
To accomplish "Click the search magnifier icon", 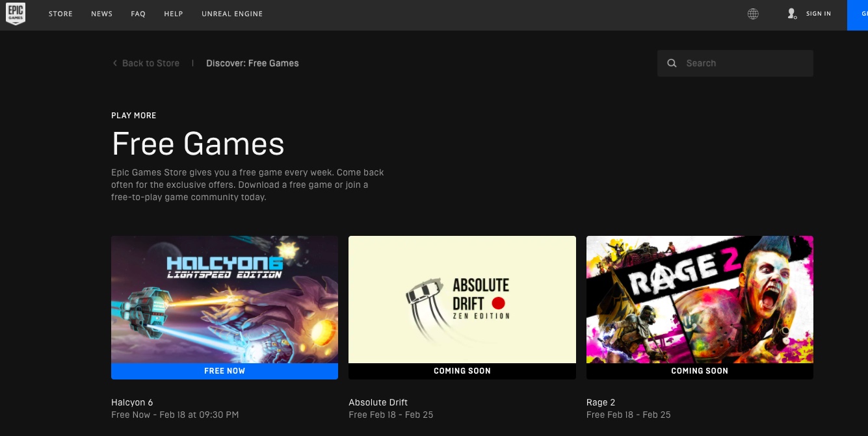I will coord(672,63).
